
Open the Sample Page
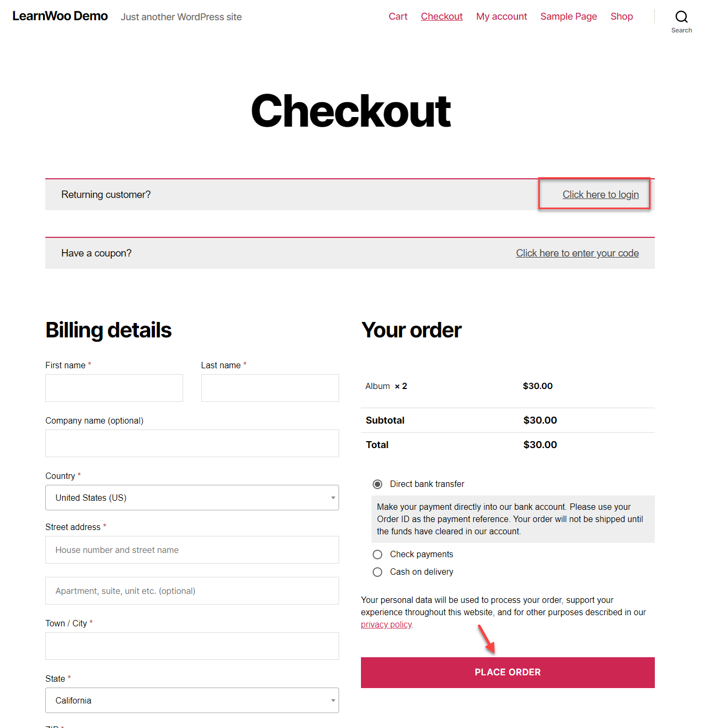pos(568,16)
